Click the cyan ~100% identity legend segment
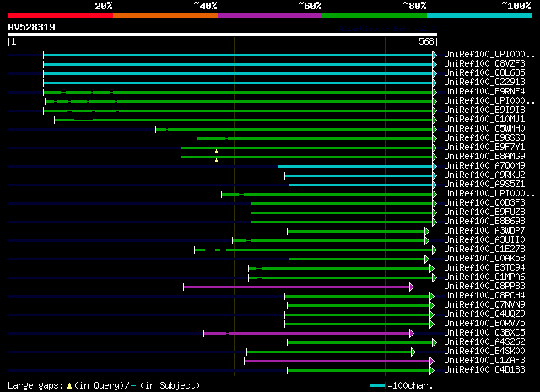Image resolution: width=540 pixels, height=392 pixels. [480, 15]
